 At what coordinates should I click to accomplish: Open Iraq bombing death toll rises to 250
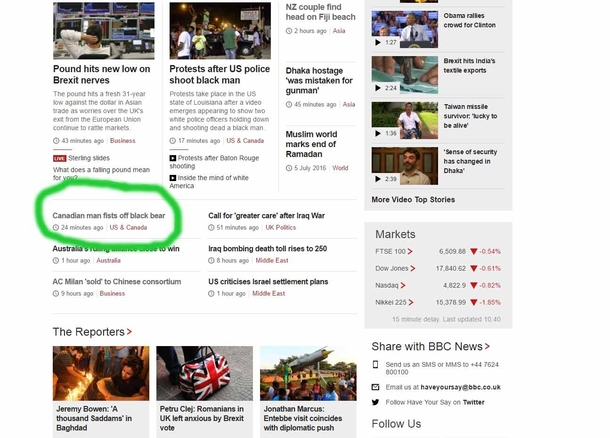(x=267, y=249)
